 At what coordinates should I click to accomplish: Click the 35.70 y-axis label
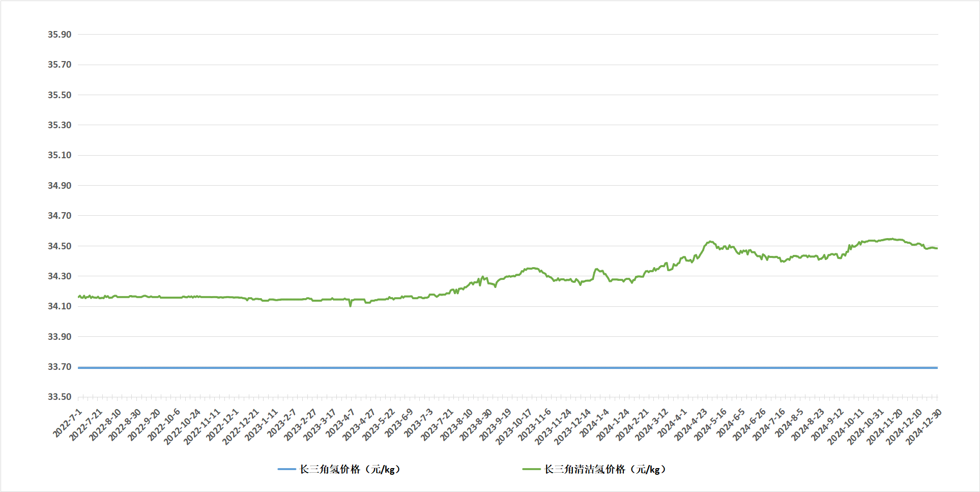tap(60, 65)
